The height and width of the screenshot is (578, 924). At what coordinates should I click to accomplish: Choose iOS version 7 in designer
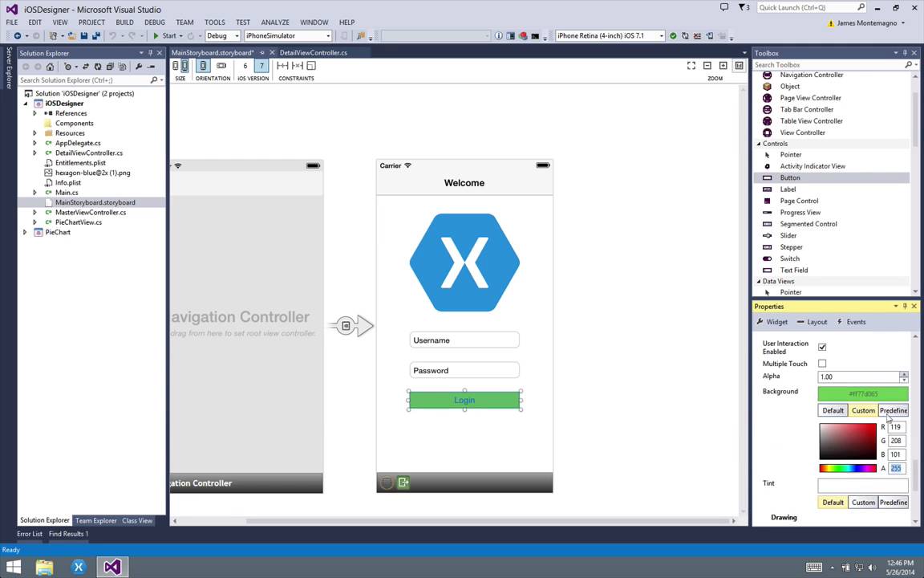(261, 66)
